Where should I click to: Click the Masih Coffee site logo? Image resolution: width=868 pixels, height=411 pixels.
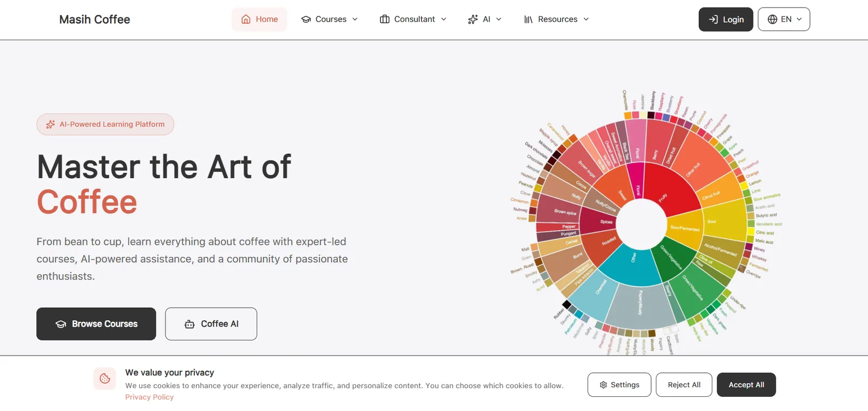pos(94,20)
